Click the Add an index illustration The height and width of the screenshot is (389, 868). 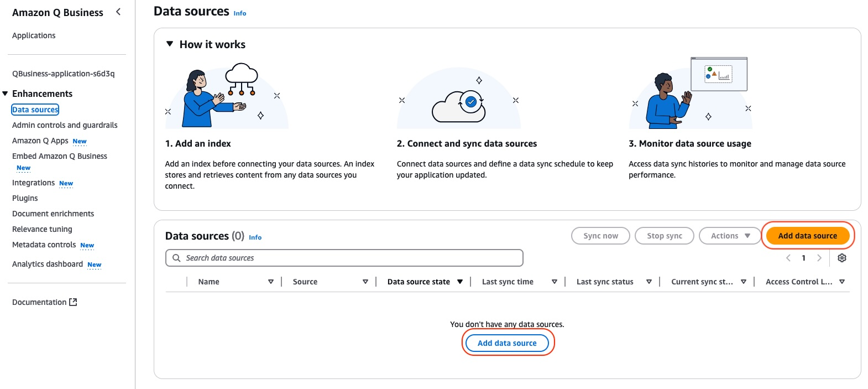[x=227, y=95]
